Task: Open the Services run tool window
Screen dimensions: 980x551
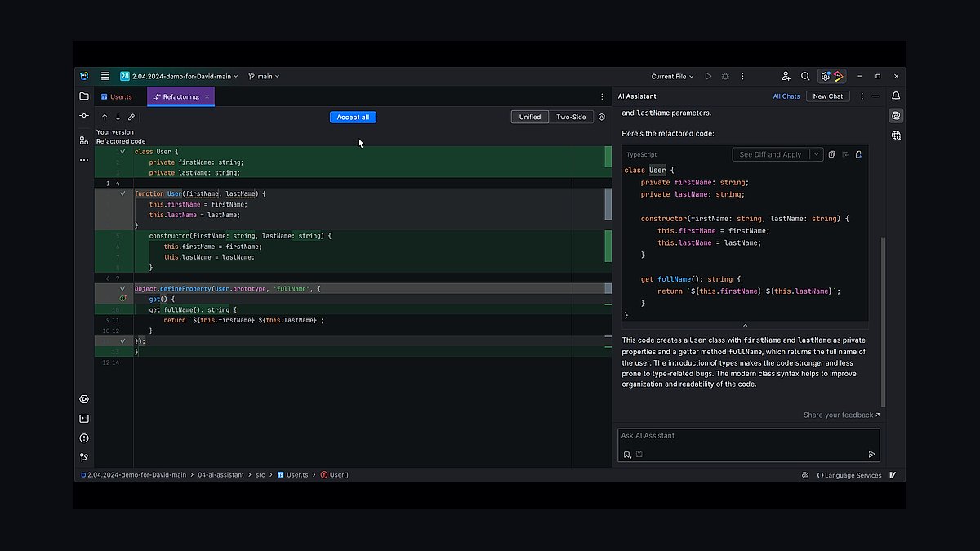Action: [84, 399]
